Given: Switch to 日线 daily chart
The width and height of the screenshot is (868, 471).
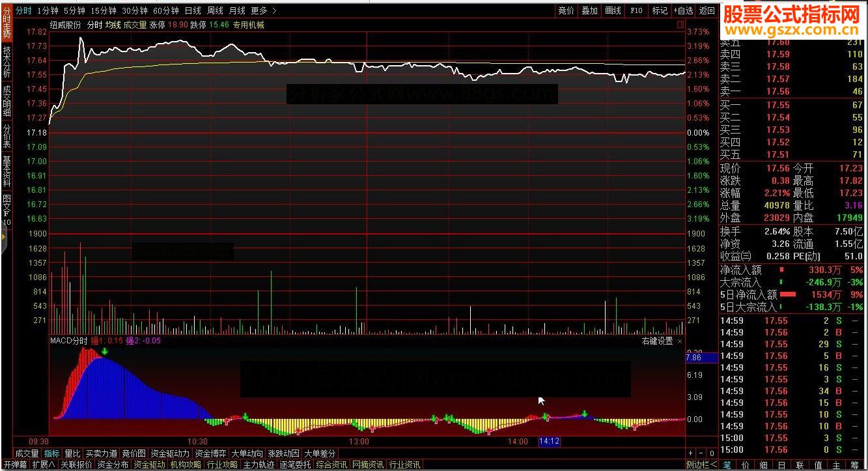Looking at the screenshot, I should [193, 10].
